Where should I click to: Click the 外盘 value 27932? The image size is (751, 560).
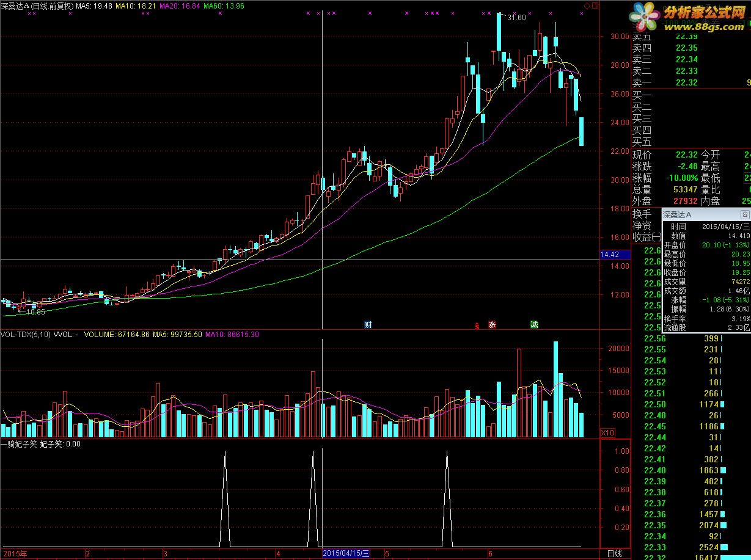click(684, 202)
